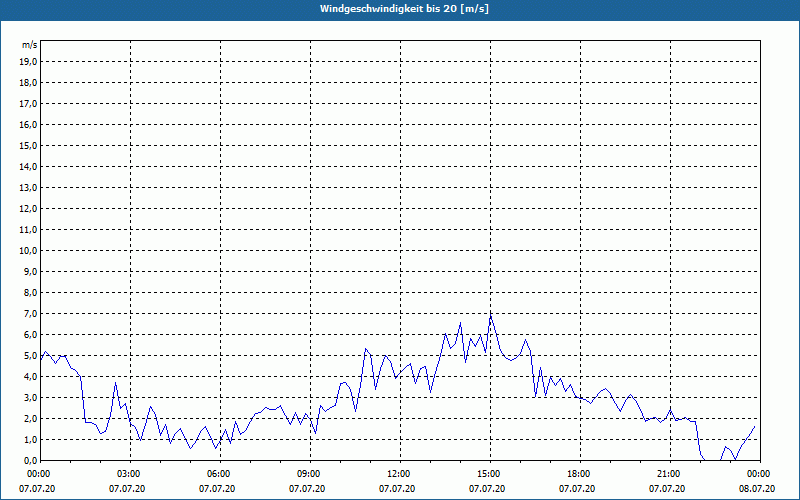Select the 10,0 y-axis label
800x500 pixels.
[x=29, y=251]
